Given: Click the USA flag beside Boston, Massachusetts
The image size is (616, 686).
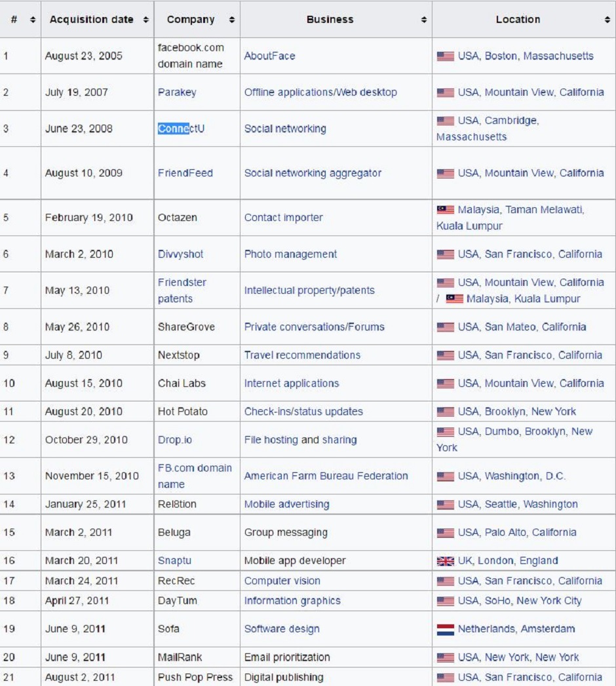Looking at the screenshot, I should (x=445, y=56).
